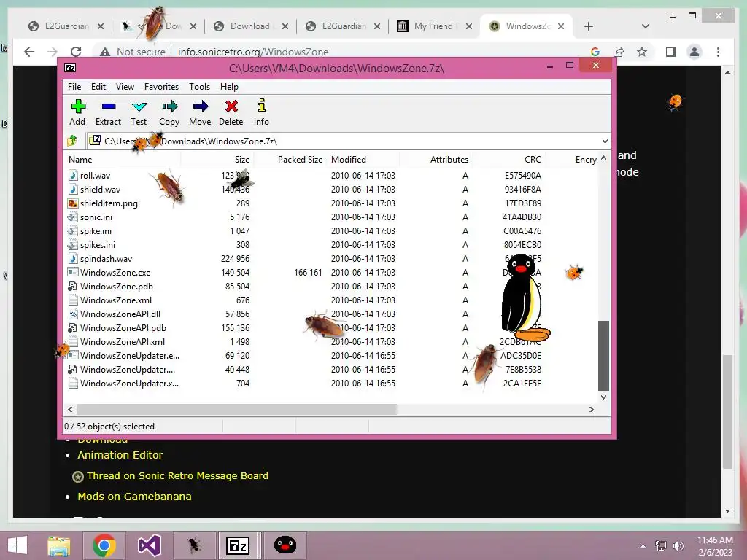Open File Explorer from the taskbar
Viewport: 747px width, 560px height.
coord(59,545)
